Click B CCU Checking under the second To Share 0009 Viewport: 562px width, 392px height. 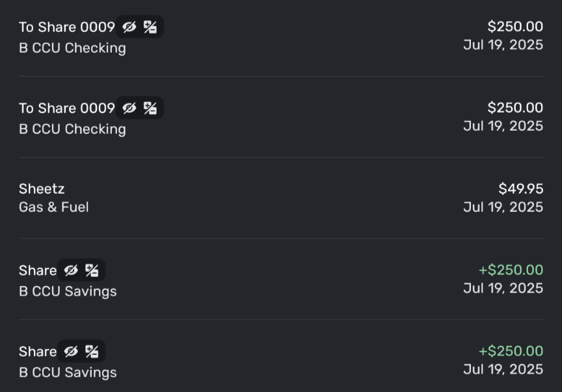72,129
